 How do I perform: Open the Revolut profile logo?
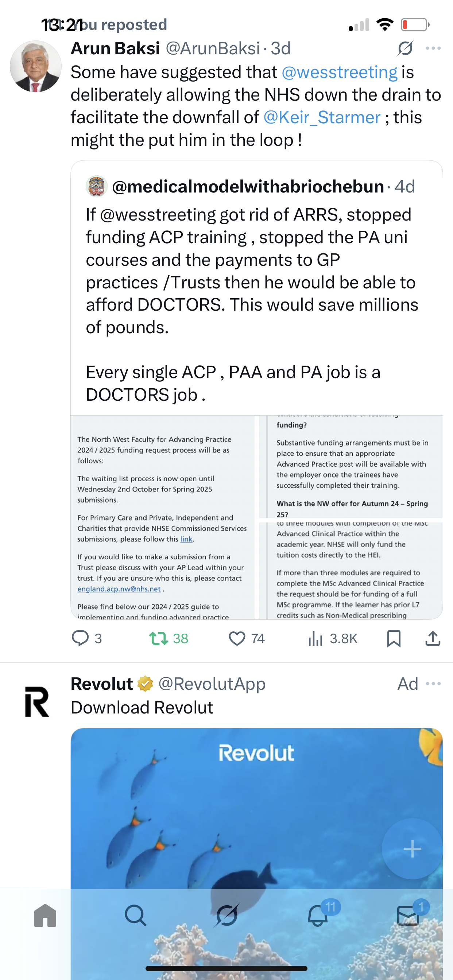tap(37, 701)
